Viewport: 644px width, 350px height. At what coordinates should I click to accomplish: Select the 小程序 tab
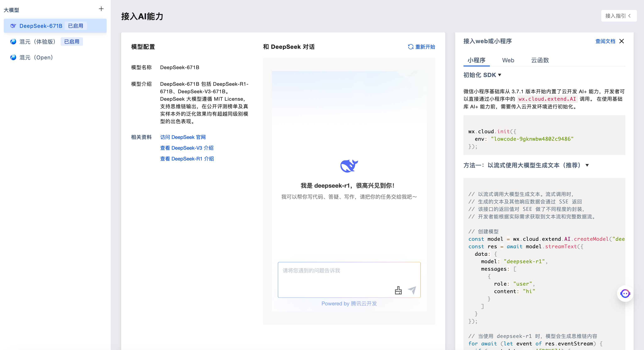476,60
